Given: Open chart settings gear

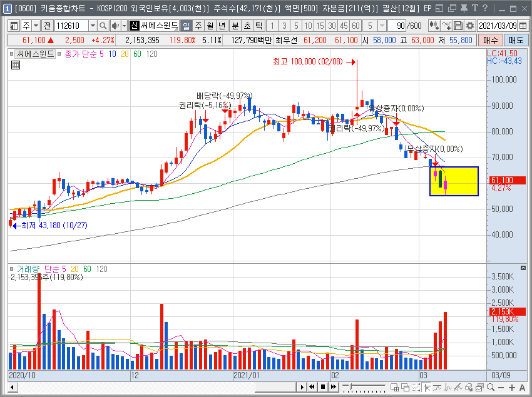Looking at the screenshot, I should (x=470, y=26).
